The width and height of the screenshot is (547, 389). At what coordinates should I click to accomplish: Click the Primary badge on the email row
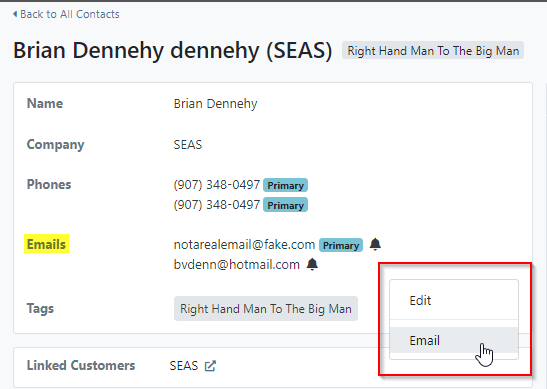click(x=340, y=245)
